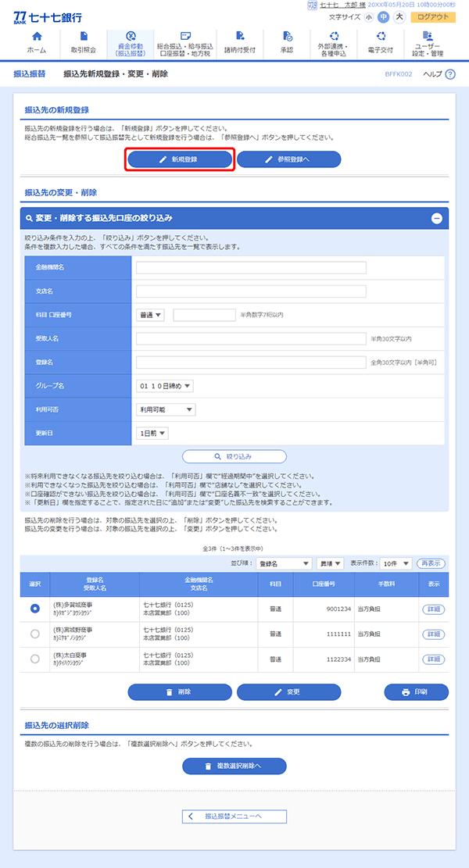Click the 新規登録 button

(x=180, y=159)
